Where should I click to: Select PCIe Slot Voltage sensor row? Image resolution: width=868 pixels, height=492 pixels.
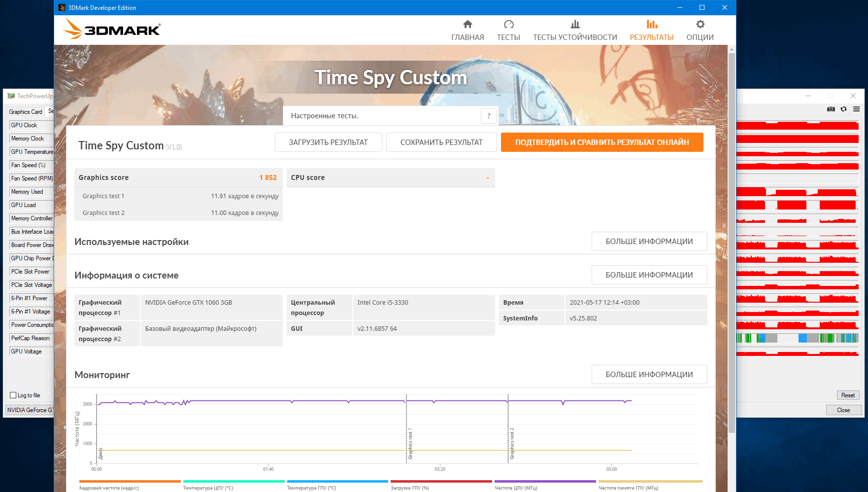(32, 285)
